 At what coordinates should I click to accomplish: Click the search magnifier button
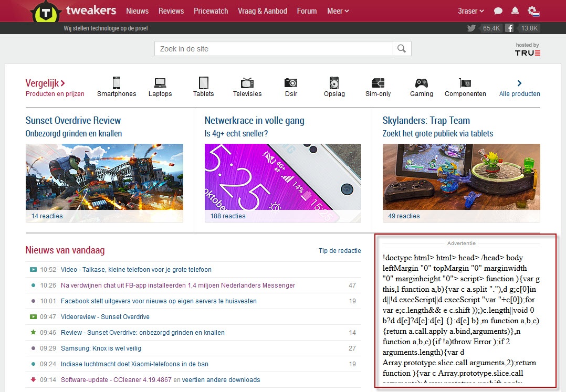point(401,48)
